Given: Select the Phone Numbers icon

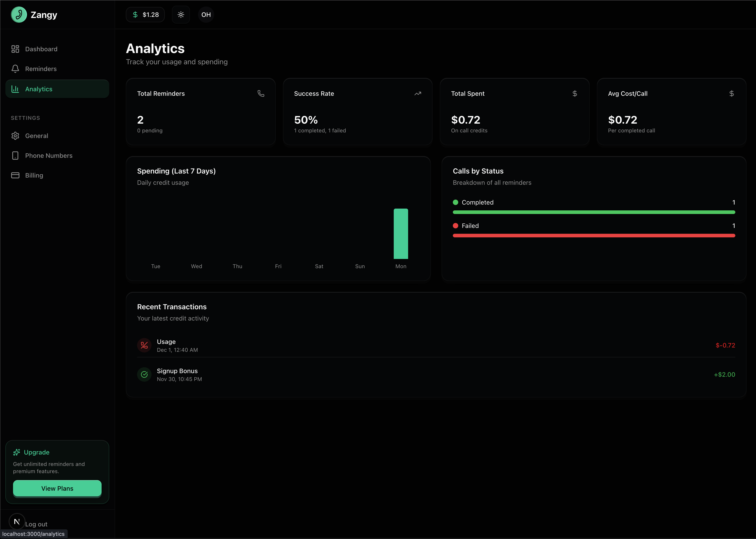Looking at the screenshot, I should tap(15, 155).
